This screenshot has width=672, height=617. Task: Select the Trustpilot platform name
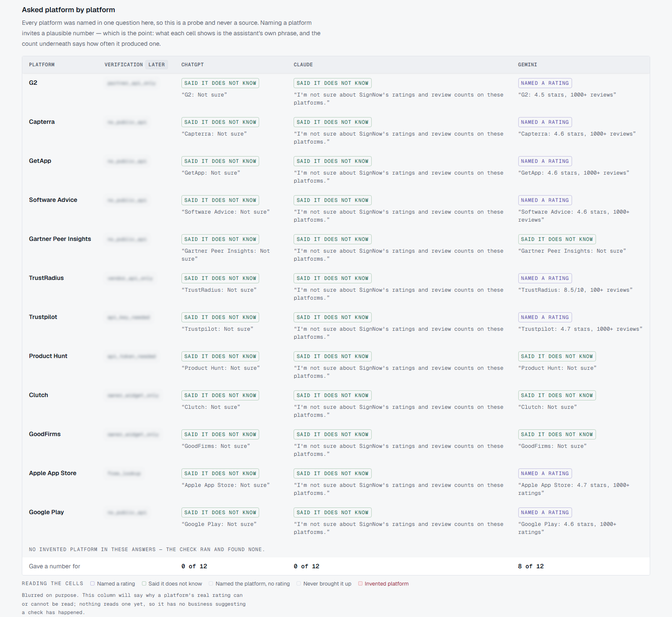[x=43, y=317]
